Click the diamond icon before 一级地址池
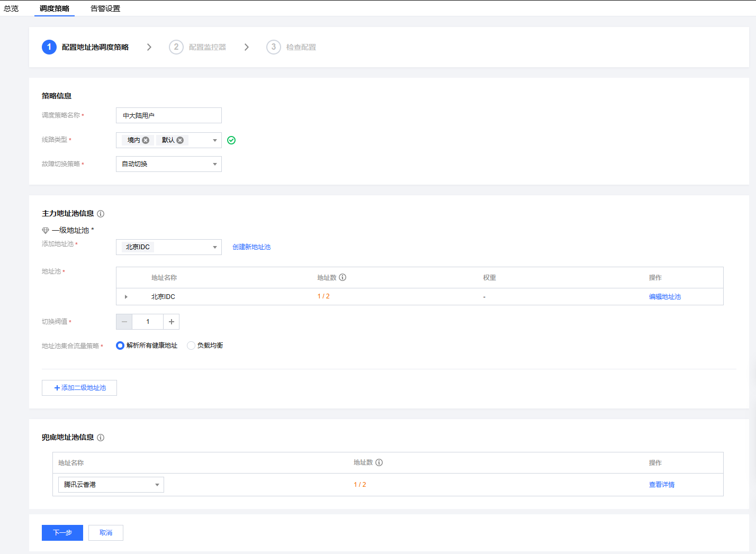756x554 pixels. pyautogui.click(x=46, y=230)
